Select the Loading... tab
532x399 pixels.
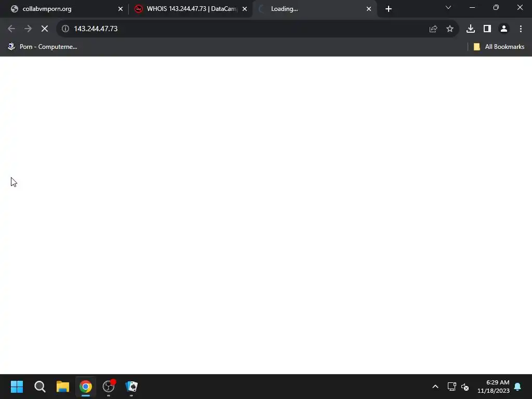point(315,9)
